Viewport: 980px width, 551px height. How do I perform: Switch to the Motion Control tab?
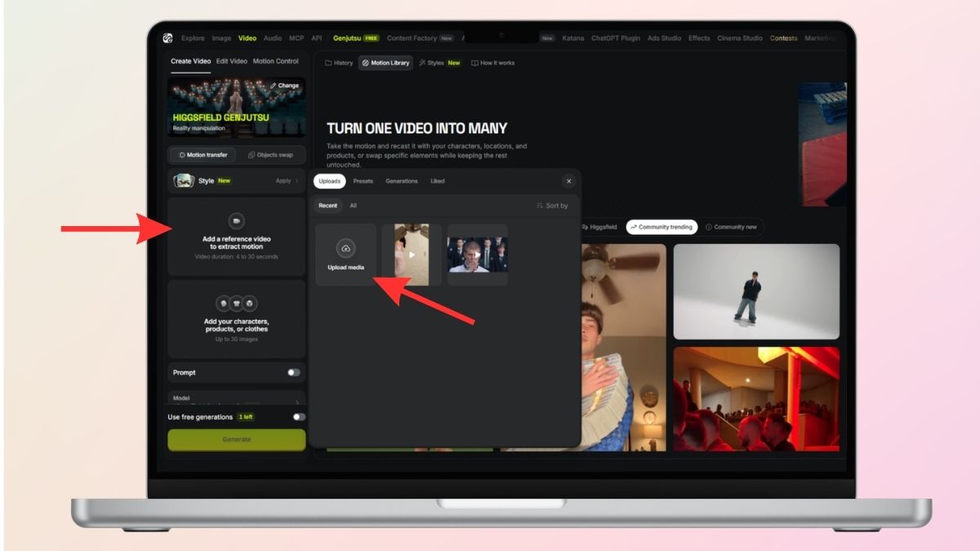click(x=275, y=61)
